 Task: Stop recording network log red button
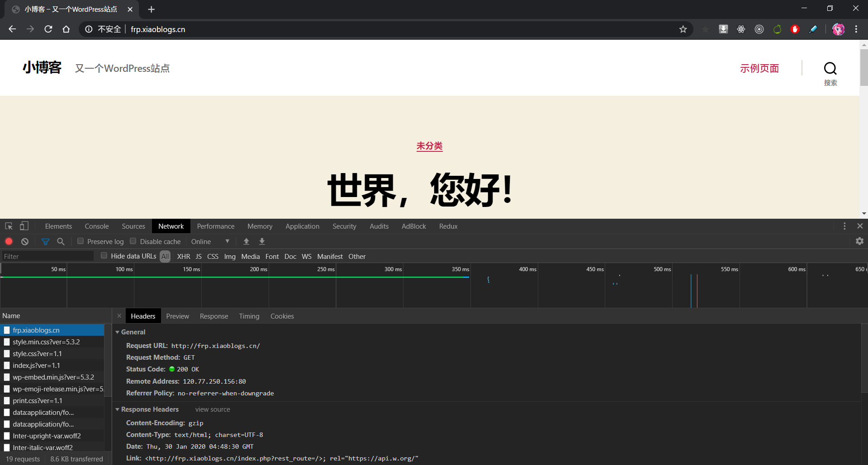point(9,241)
